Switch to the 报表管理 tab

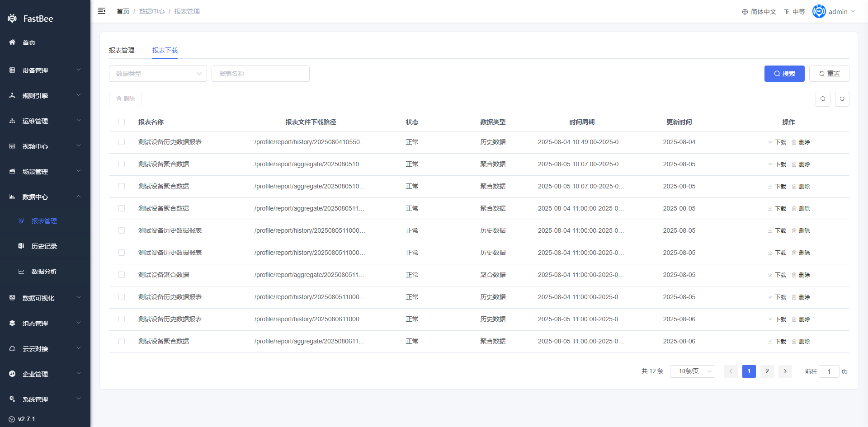pos(122,50)
